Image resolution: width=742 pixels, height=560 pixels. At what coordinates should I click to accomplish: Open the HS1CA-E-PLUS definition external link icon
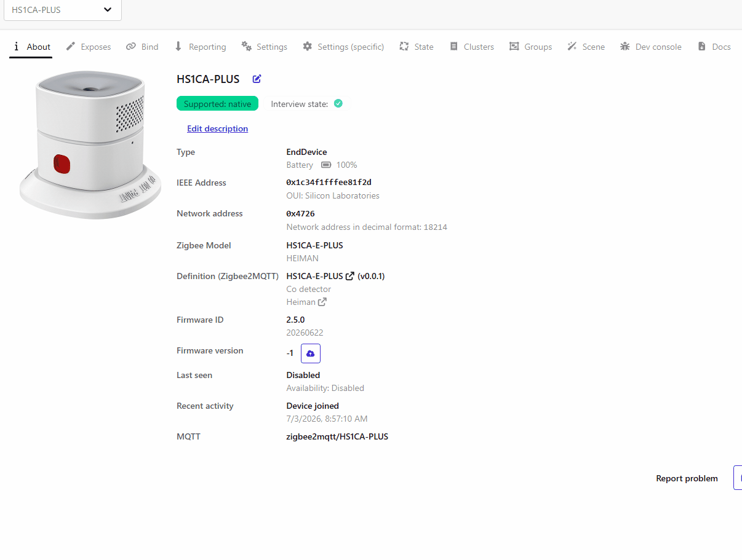click(x=350, y=276)
